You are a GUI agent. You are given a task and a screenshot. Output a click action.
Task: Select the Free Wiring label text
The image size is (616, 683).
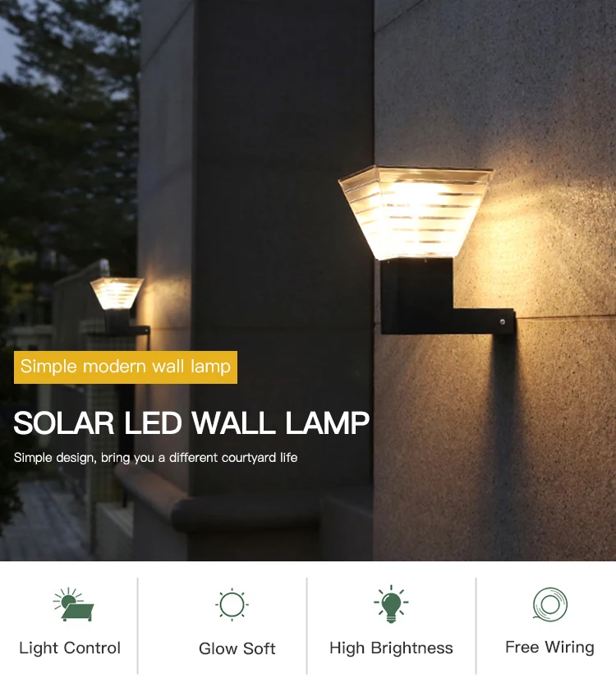point(549,648)
